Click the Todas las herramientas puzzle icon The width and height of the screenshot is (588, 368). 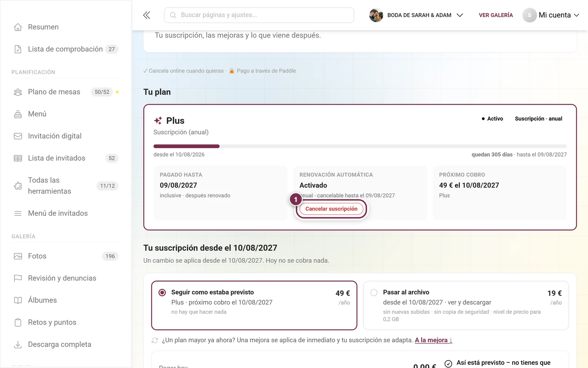(18, 186)
